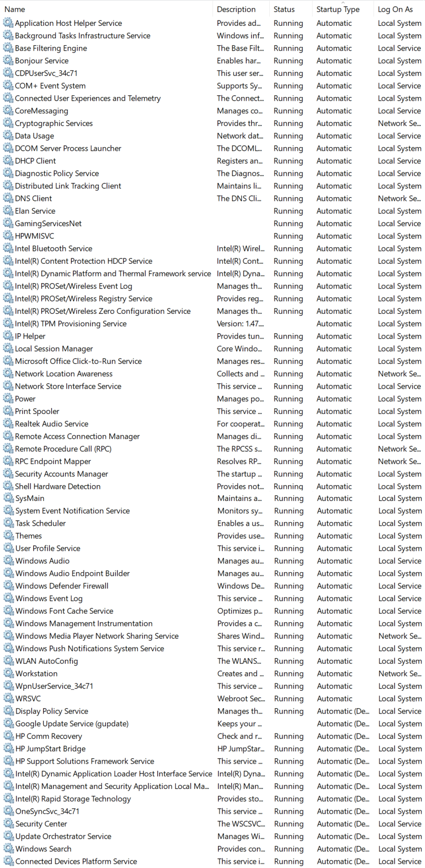425x868 pixels.
Task: Select Update Orchestrator Service
Action: (x=63, y=836)
